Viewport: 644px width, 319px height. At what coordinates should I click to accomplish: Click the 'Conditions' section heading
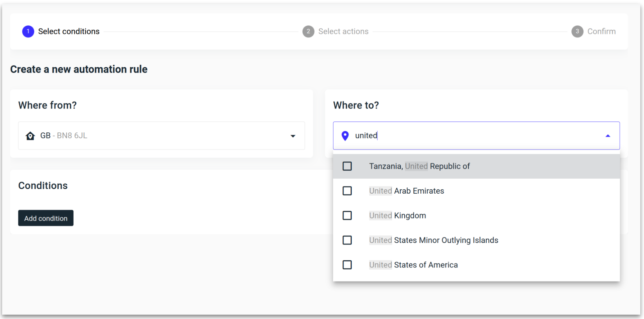coord(43,186)
